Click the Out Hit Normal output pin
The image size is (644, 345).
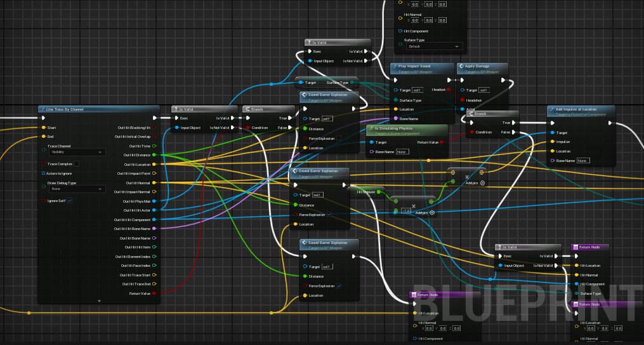click(x=154, y=182)
